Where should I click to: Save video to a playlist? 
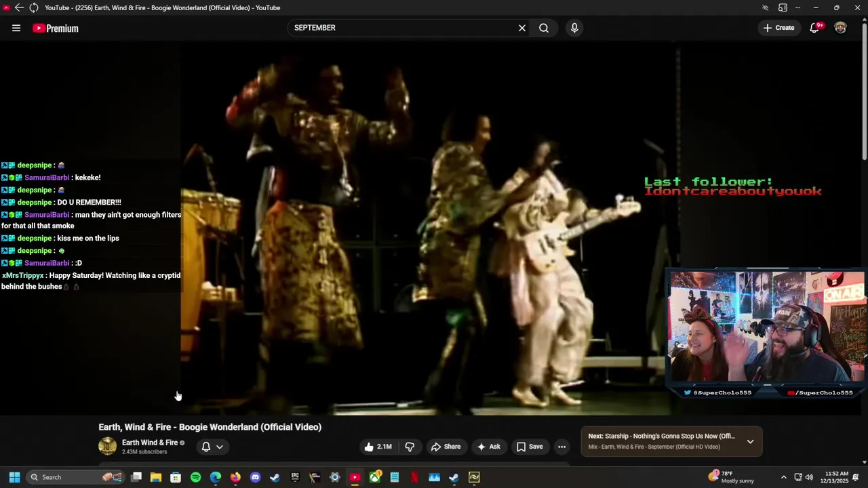click(x=530, y=447)
